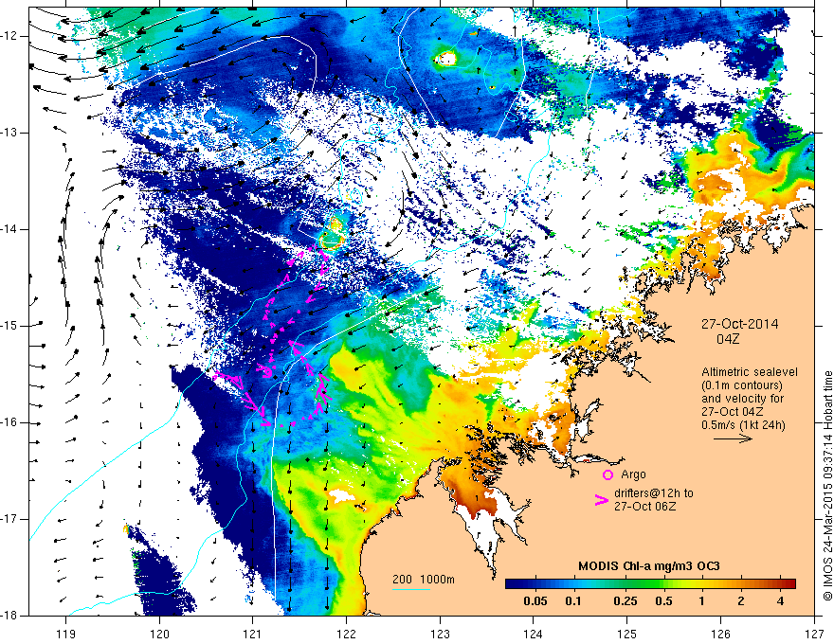Click the '(0.1m contours)' caption line
The height and width of the screenshot is (644, 834).
pyautogui.click(x=742, y=385)
